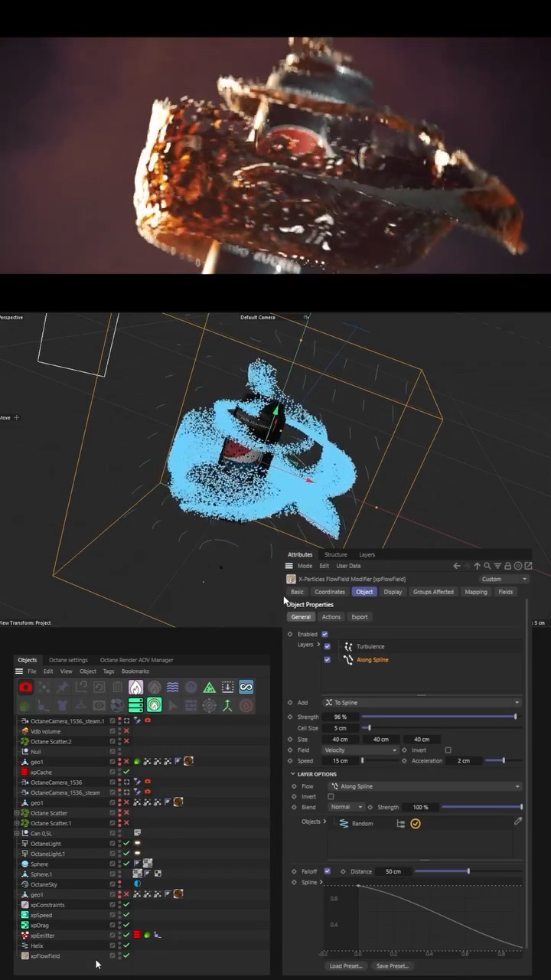Switch to the Coordinates tab
551x980 pixels.
coord(330,592)
